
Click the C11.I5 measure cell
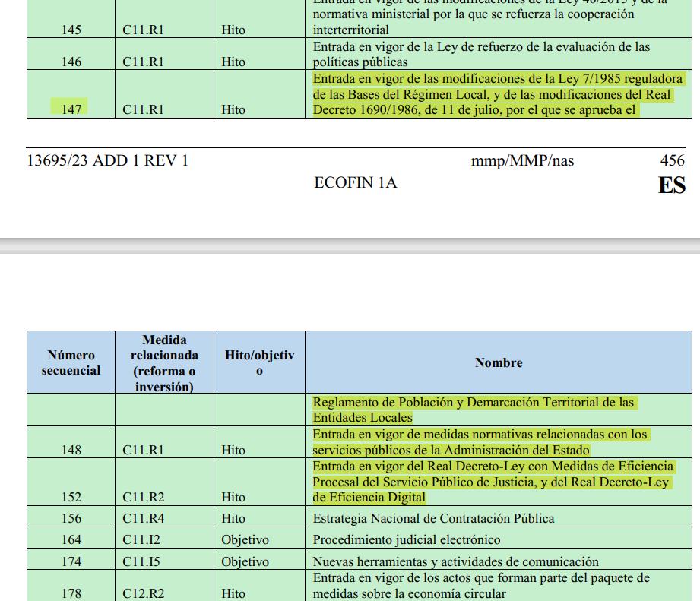pos(142,562)
